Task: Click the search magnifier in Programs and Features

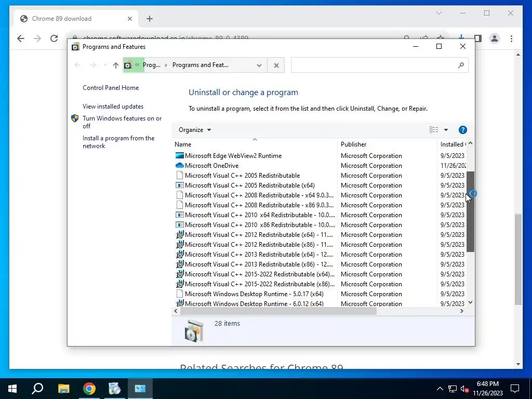Action: (460, 65)
